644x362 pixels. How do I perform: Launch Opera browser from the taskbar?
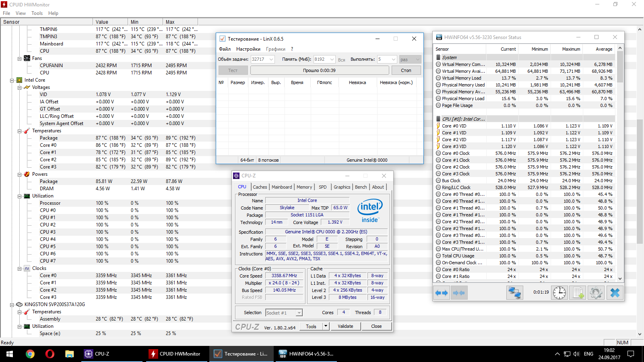50,354
